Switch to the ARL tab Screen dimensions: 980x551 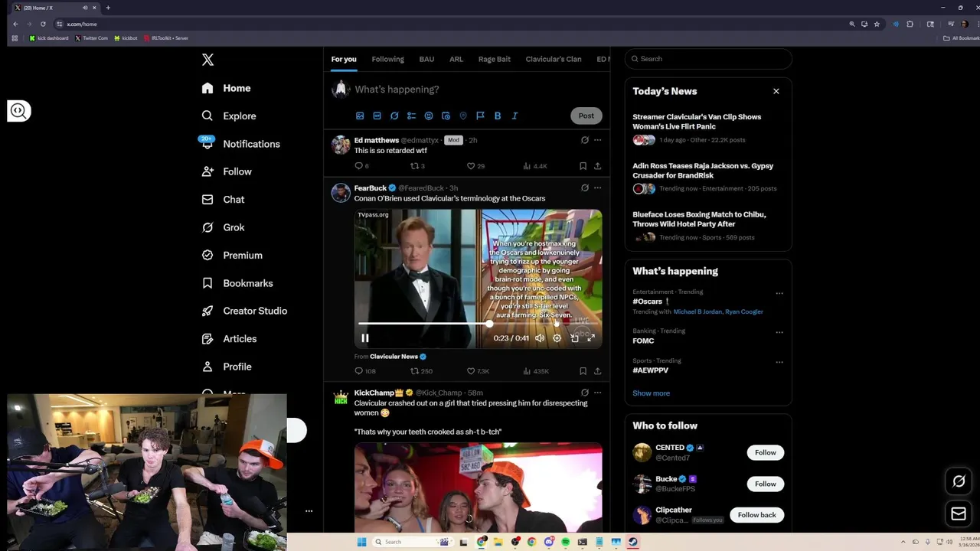(456, 59)
